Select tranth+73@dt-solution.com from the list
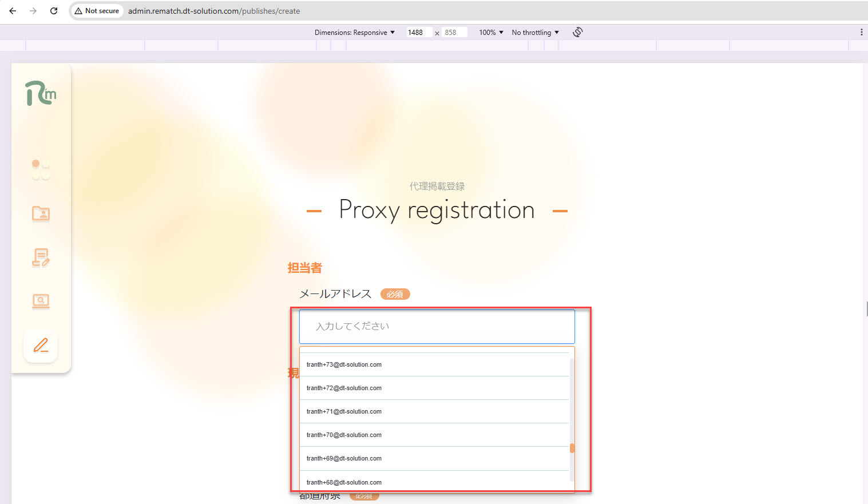Screen dimensions: 868x504 pos(344,364)
